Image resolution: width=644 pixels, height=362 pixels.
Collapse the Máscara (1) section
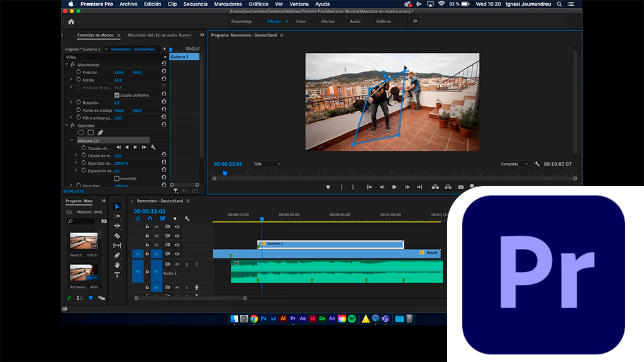coord(72,140)
